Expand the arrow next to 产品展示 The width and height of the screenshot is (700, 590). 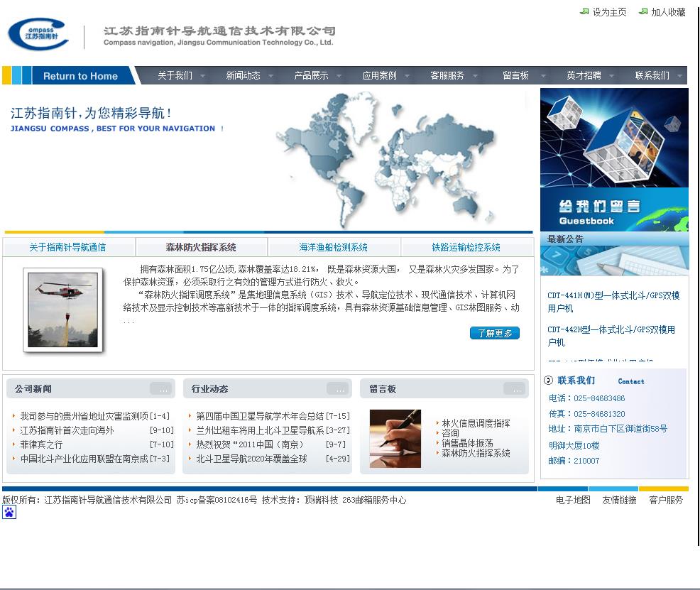click(339, 76)
